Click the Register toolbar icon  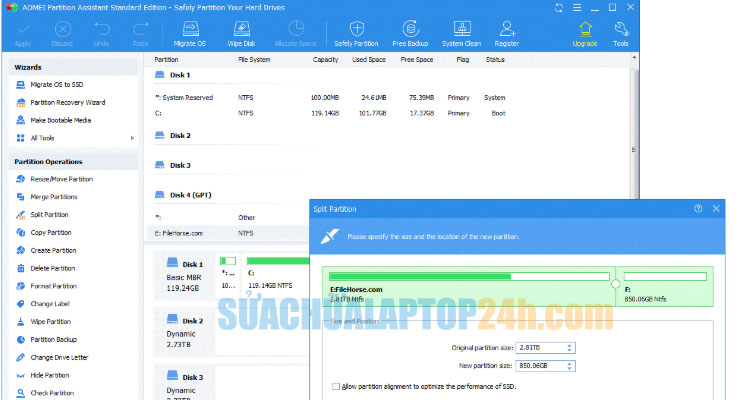coord(507,34)
